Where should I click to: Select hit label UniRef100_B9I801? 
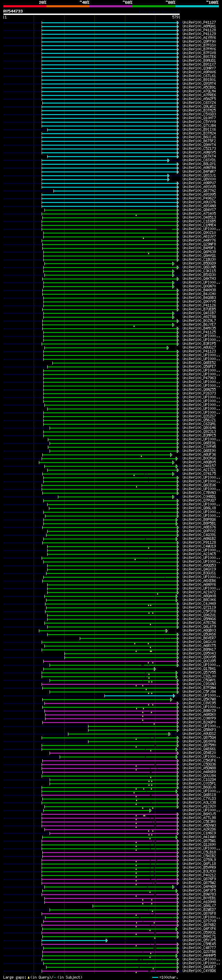tap(199, 80)
